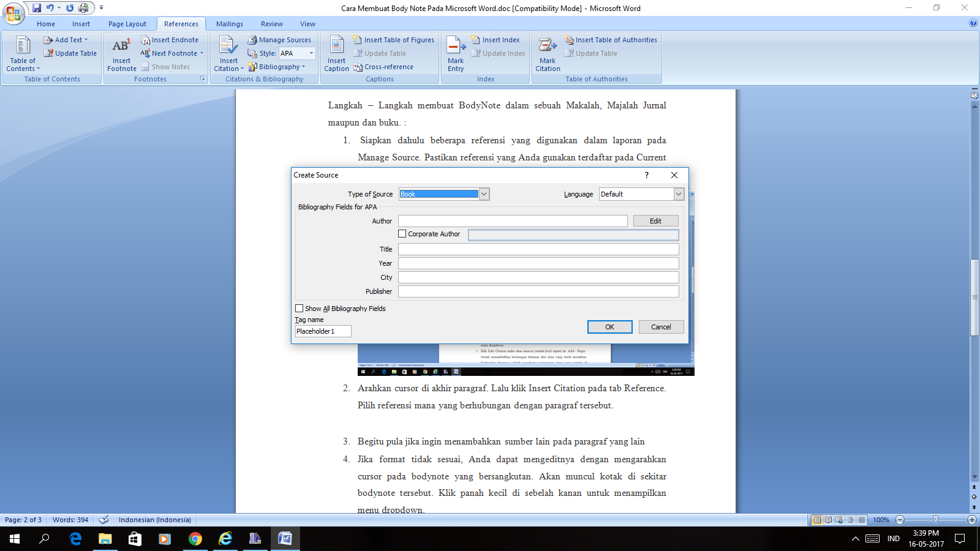Viewport: 980px width, 551px height.
Task: Click zoom in plus button
Action: [x=972, y=520]
